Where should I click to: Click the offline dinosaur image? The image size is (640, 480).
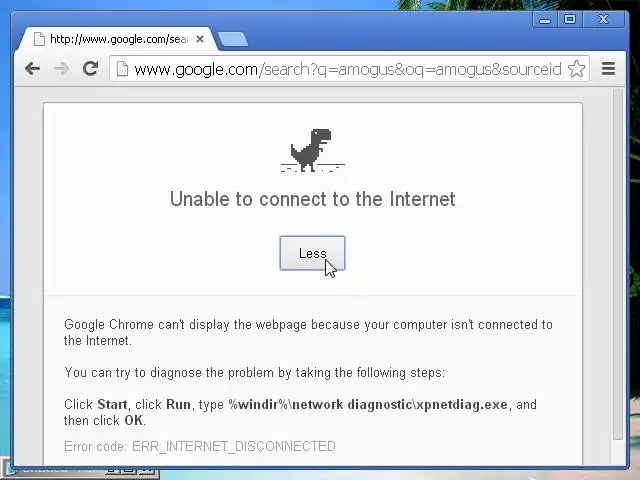coord(313,150)
